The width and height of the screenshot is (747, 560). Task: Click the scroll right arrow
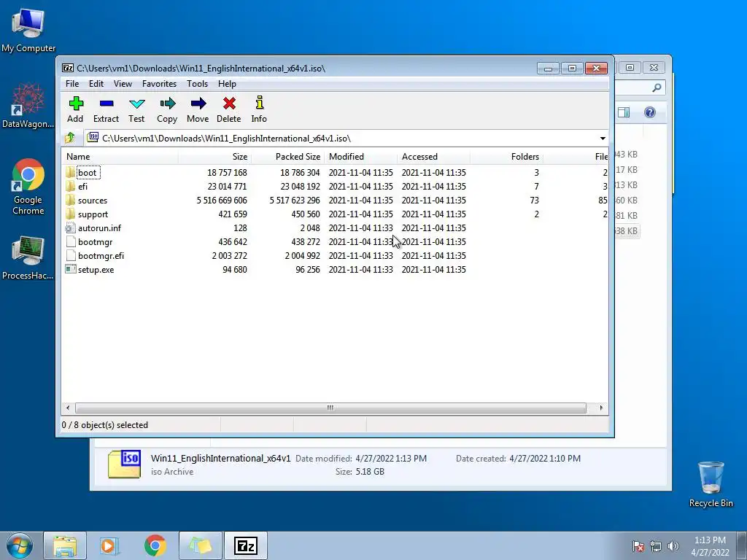pos(601,408)
